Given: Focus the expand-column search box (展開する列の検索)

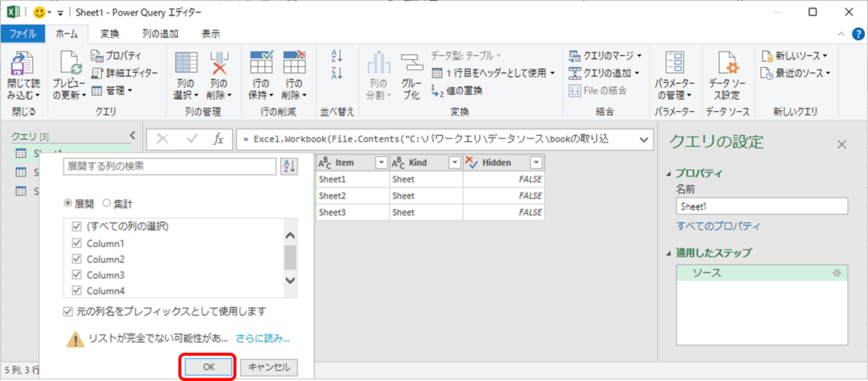Looking at the screenshot, I should point(169,166).
